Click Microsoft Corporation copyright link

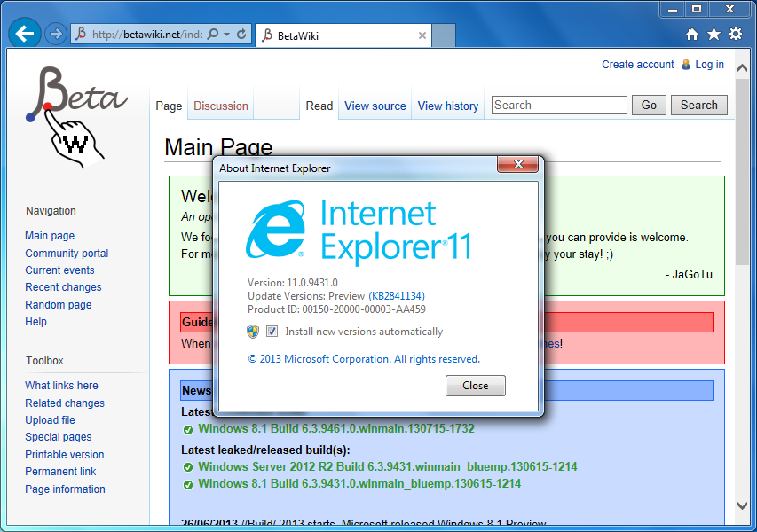[364, 359]
